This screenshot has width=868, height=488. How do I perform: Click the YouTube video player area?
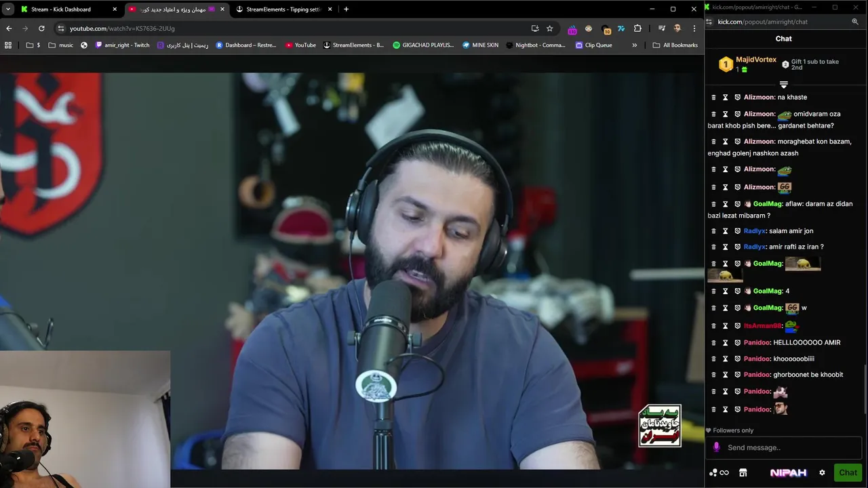[x=352, y=270]
